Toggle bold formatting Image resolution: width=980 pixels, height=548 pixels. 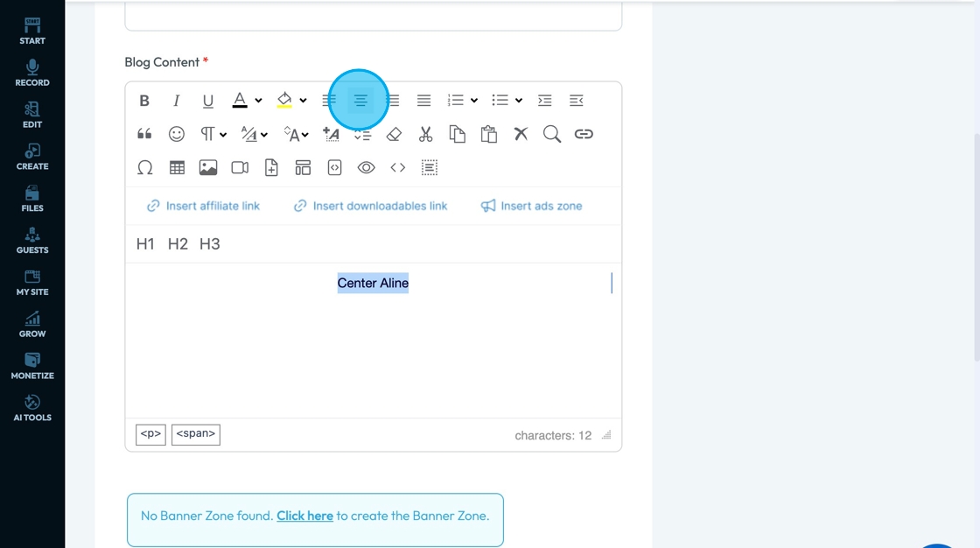point(144,101)
